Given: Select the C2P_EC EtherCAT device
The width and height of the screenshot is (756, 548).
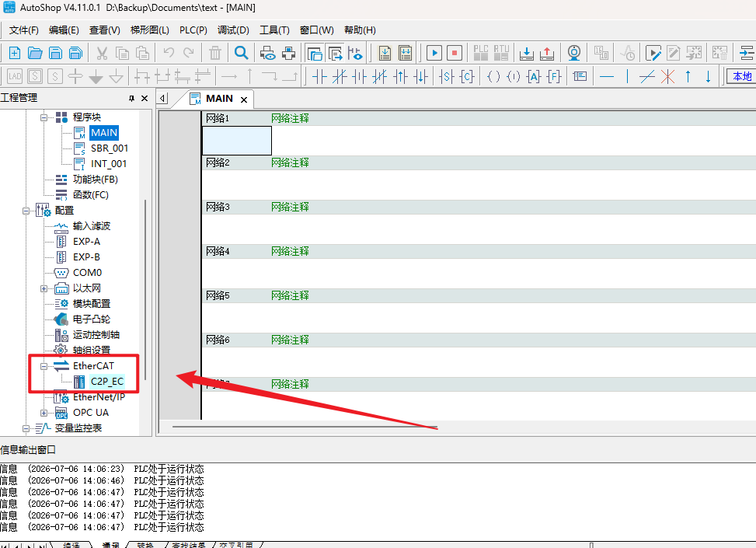Looking at the screenshot, I should click(107, 382).
